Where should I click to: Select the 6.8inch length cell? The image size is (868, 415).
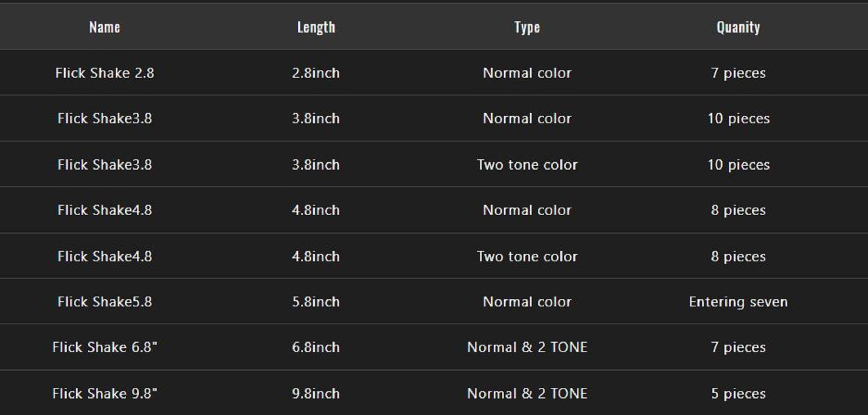click(x=316, y=347)
